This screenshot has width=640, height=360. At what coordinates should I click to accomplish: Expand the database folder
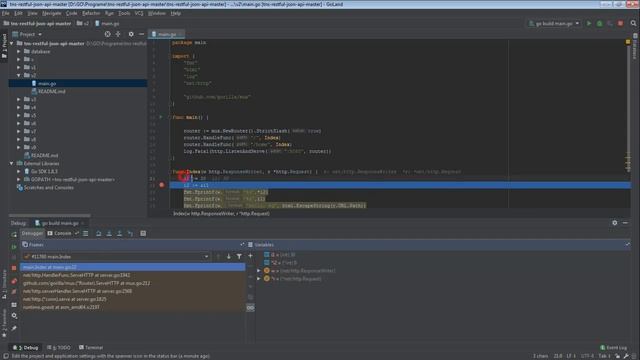(19, 52)
